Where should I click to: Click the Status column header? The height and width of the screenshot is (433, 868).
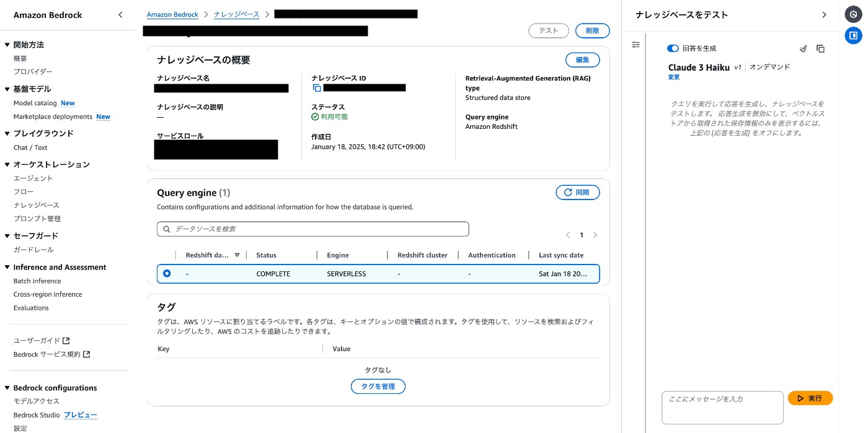[267, 255]
